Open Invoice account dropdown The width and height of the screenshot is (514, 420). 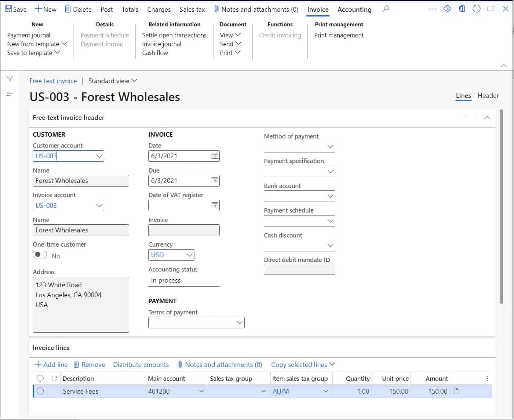[99, 205]
